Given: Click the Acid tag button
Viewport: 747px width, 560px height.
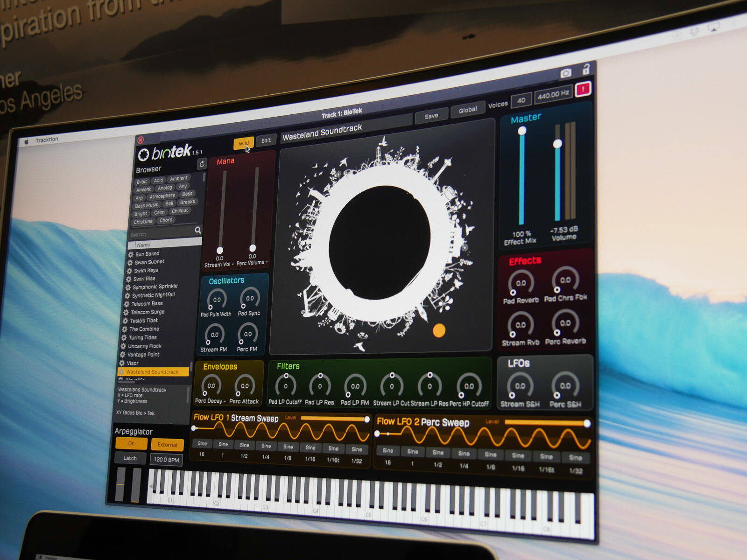Looking at the screenshot, I should click(159, 180).
